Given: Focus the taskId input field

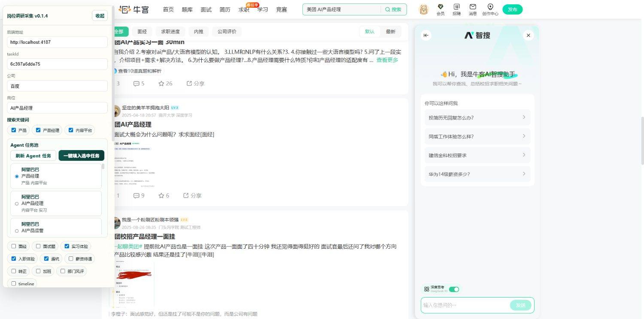Looking at the screenshot, I should pos(57,64).
